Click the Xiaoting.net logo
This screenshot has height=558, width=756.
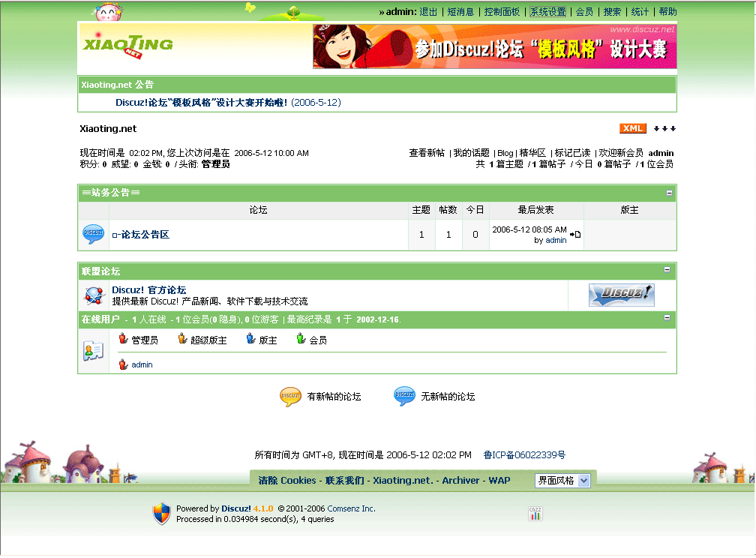click(127, 46)
